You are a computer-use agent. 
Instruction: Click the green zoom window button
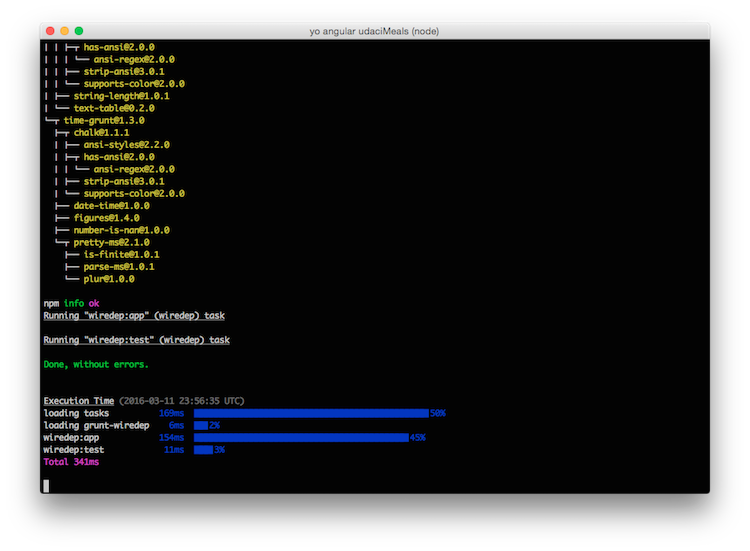[80, 31]
